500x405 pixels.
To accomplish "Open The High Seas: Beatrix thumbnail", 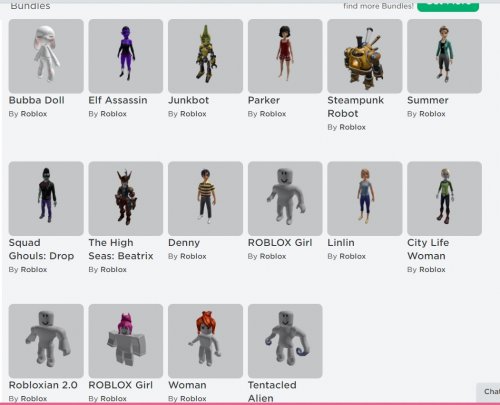I will 126,199.
